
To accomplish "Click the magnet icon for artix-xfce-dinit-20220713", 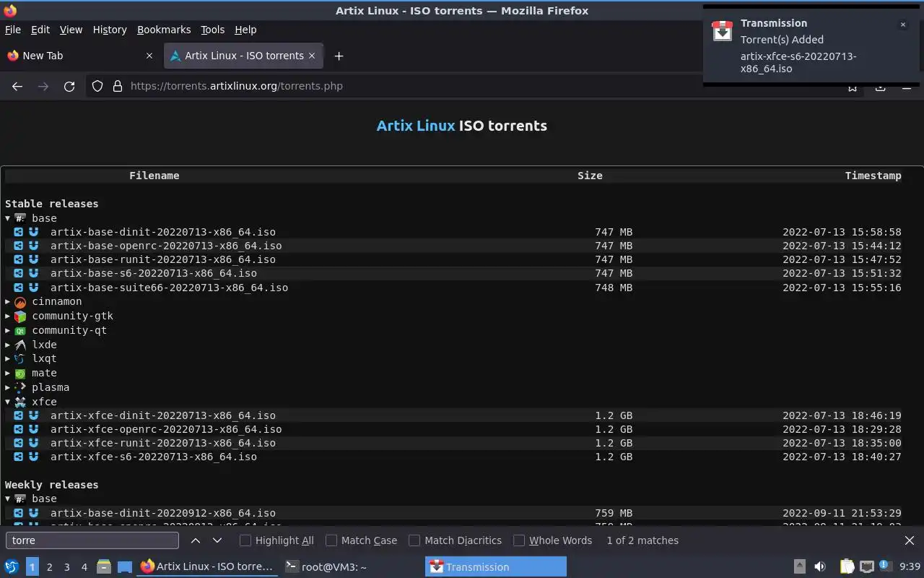I will 33,415.
